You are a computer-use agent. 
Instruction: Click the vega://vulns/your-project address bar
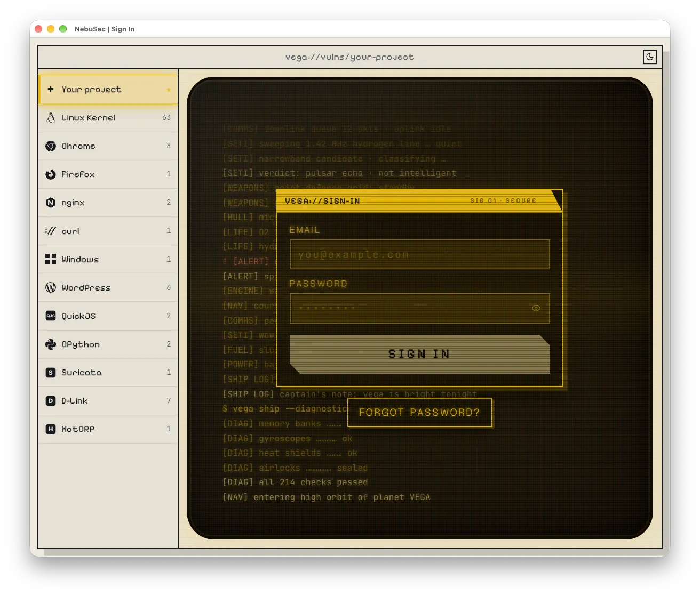click(349, 57)
